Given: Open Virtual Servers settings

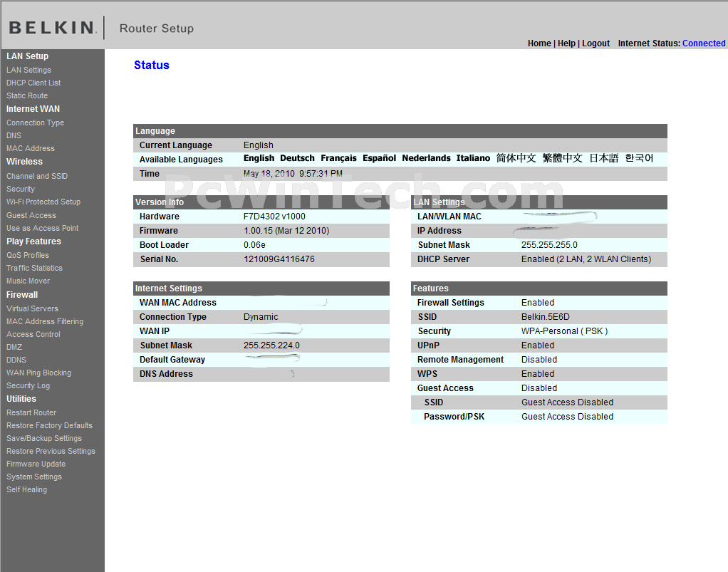Looking at the screenshot, I should (33, 308).
